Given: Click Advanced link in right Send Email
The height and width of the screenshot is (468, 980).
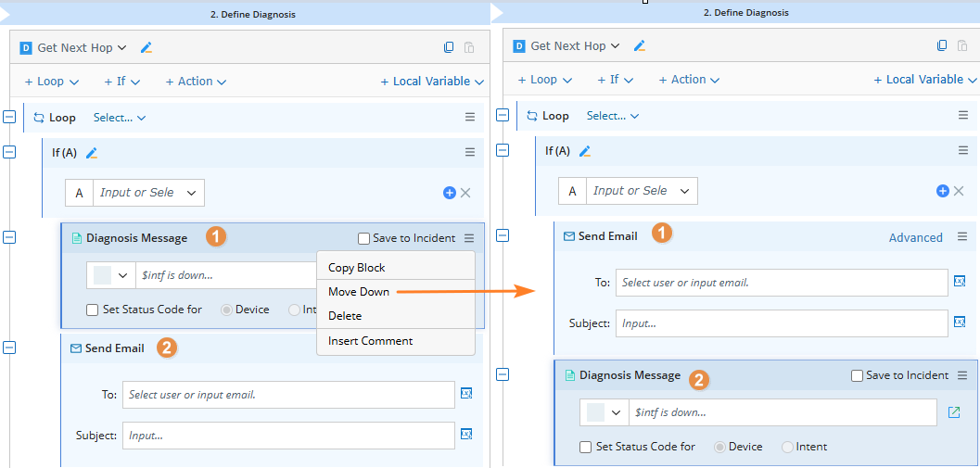Looking at the screenshot, I should (915, 237).
